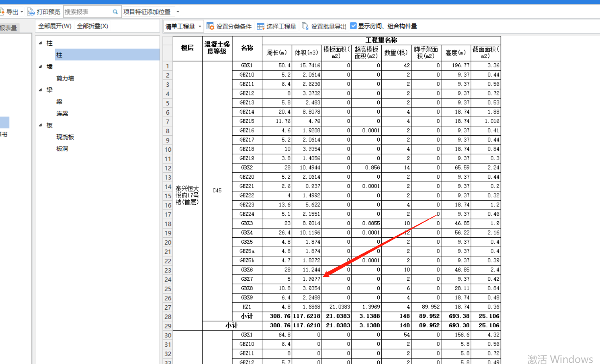600x364 pixels.
Task: Select the C45 concrete grade cell
Action: (217, 191)
